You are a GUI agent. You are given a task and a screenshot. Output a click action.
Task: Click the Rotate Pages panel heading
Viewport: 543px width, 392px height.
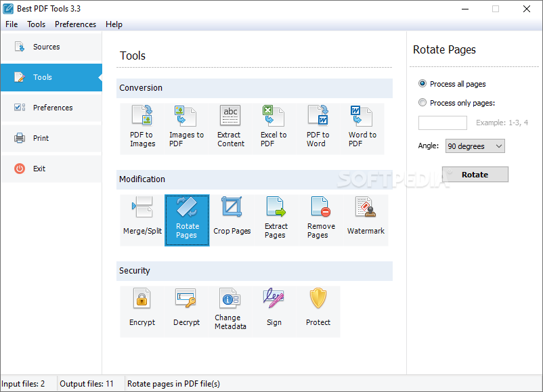coord(444,50)
